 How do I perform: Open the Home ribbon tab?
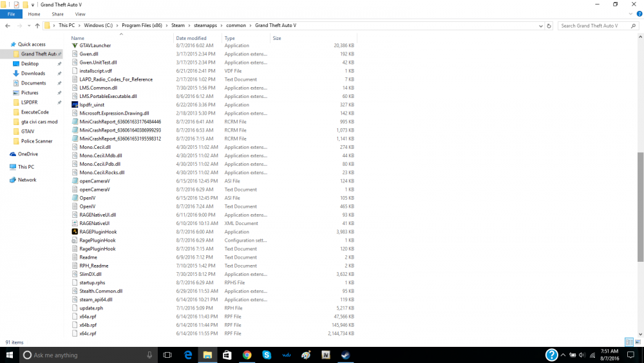[x=34, y=14]
